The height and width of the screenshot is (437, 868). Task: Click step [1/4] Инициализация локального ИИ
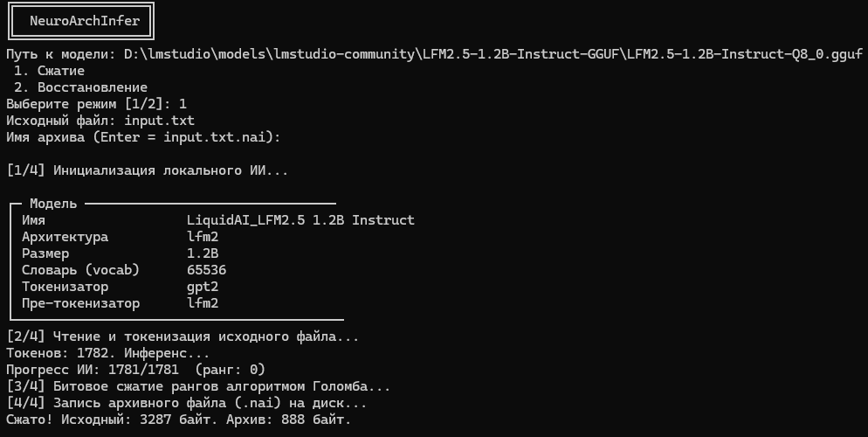148,170
